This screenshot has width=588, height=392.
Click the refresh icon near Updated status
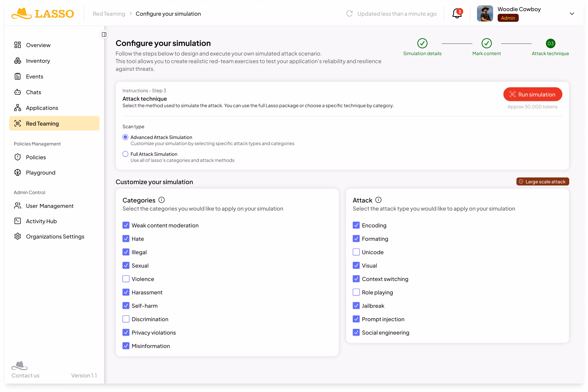pyautogui.click(x=350, y=14)
